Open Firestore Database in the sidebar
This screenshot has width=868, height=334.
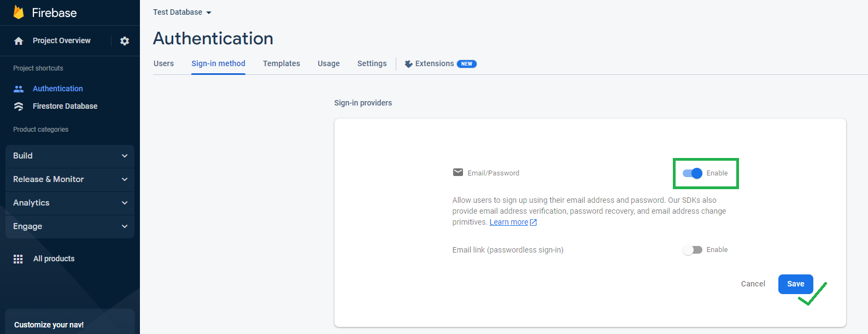pos(65,106)
